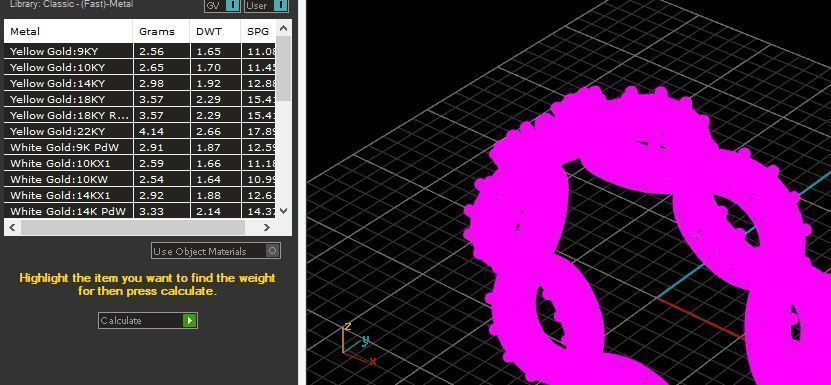Select the White Gold:9K PdW row
Screen dimensions: 831x385
point(140,147)
